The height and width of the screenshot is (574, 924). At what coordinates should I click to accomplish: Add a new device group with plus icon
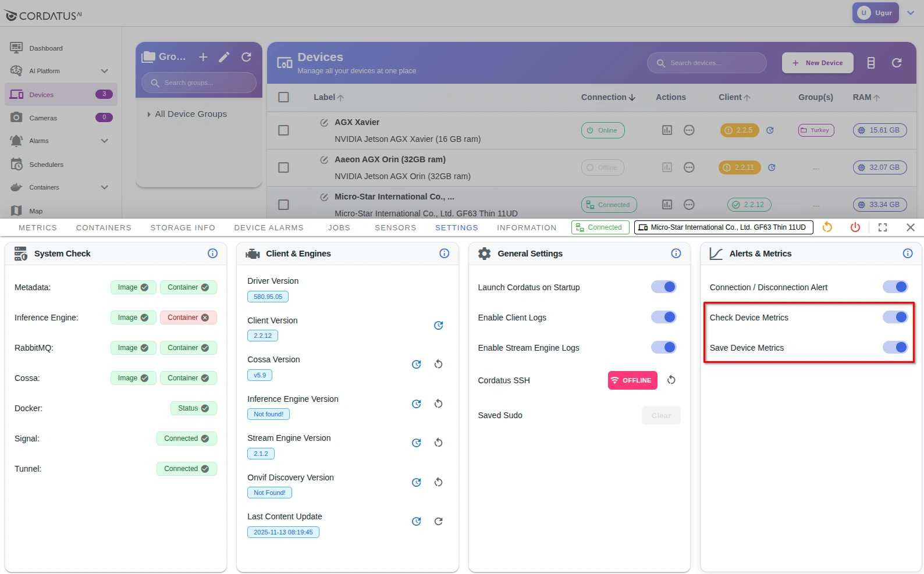pos(203,57)
